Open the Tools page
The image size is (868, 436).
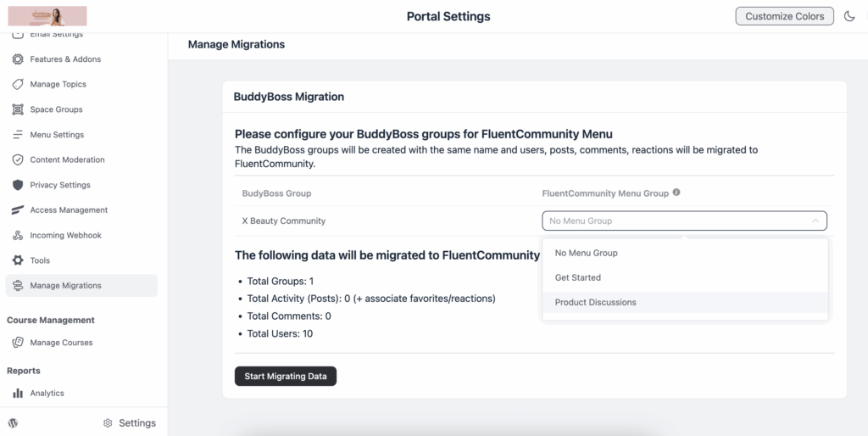click(x=81, y=260)
